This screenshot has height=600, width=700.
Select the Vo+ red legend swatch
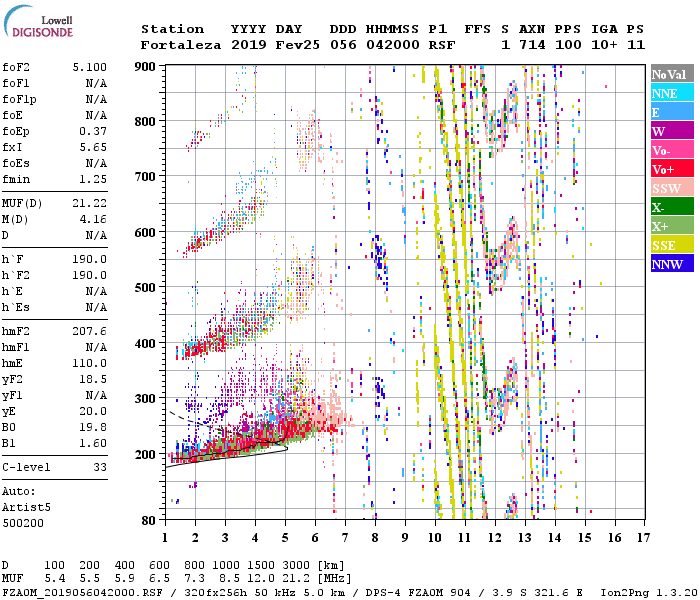click(x=672, y=169)
